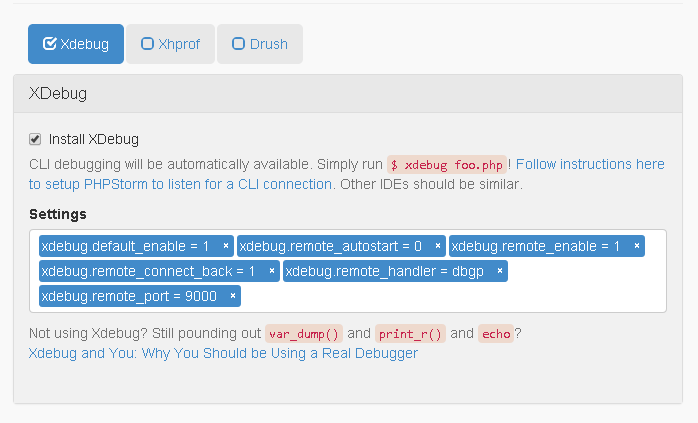
Task: Select the Xdebug tab
Action: (x=76, y=44)
